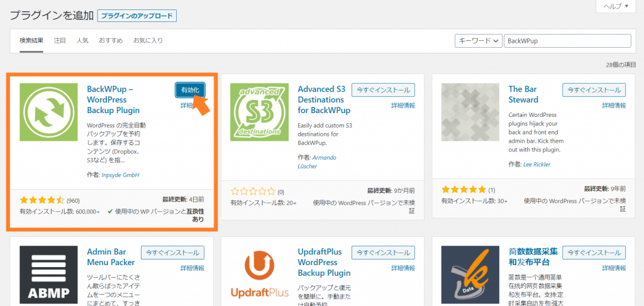
Task: Open the おすすめ tab
Action: pos(111,41)
